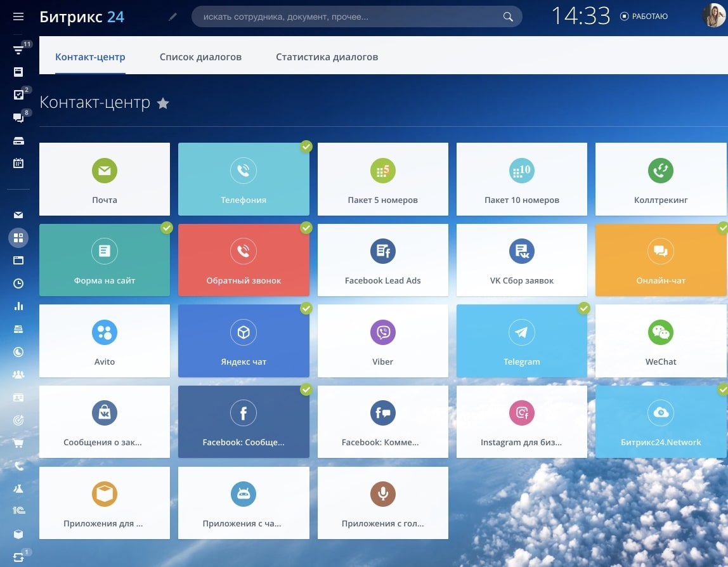Viewport: 728px width, 567px height.
Task: Toggle the Работаю workday status
Action: [x=644, y=16]
